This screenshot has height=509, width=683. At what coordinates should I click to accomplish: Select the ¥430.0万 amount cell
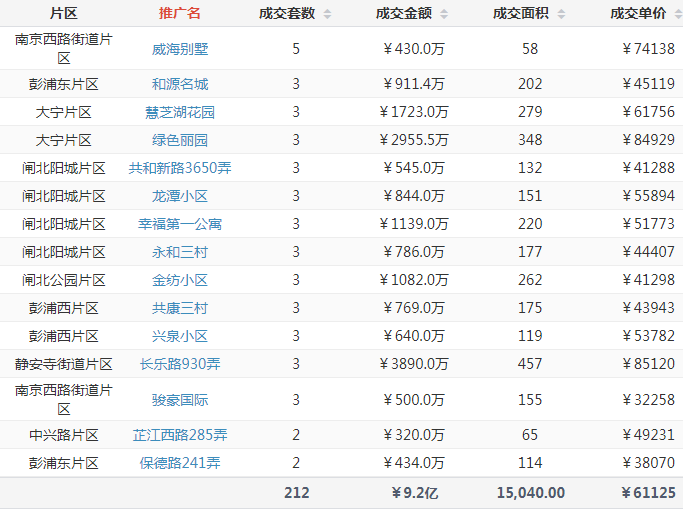[x=413, y=49]
